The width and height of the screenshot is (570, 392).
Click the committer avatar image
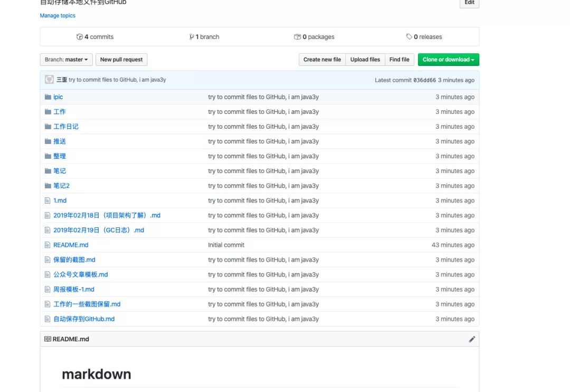click(x=50, y=80)
